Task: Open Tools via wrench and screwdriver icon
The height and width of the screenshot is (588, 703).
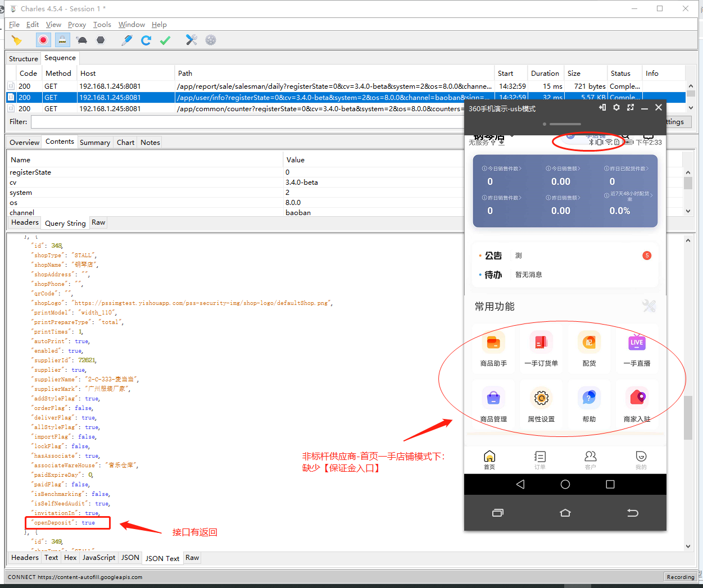Action: tap(192, 40)
